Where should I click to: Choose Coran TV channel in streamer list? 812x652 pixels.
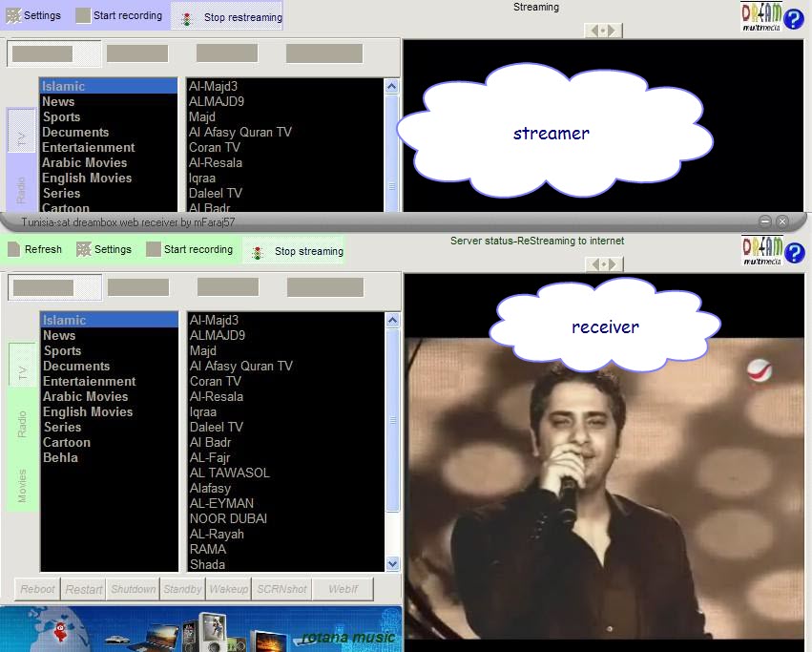point(285,148)
